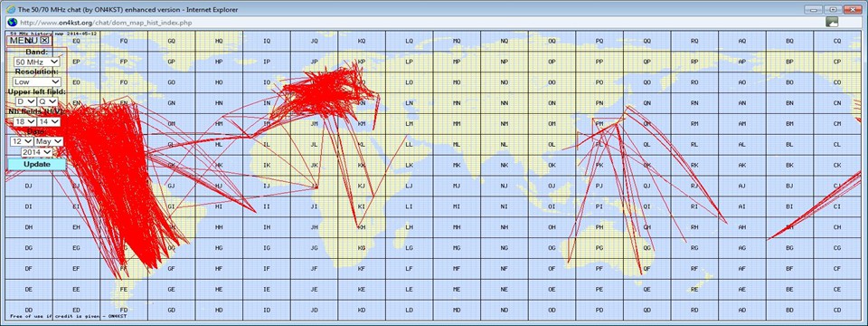Close the MENU panel with X

tap(44, 41)
